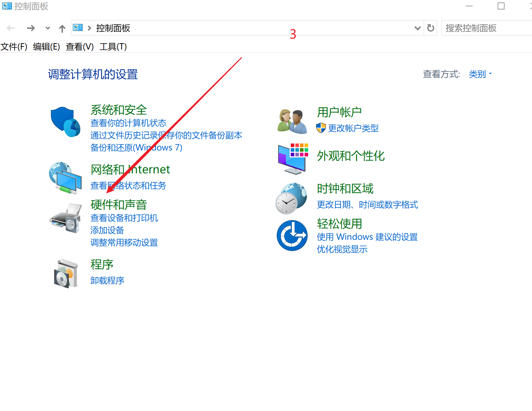Click the Back arrow navigation button
Image resolution: width=532 pixels, height=411 pixels.
coord(11,28)
